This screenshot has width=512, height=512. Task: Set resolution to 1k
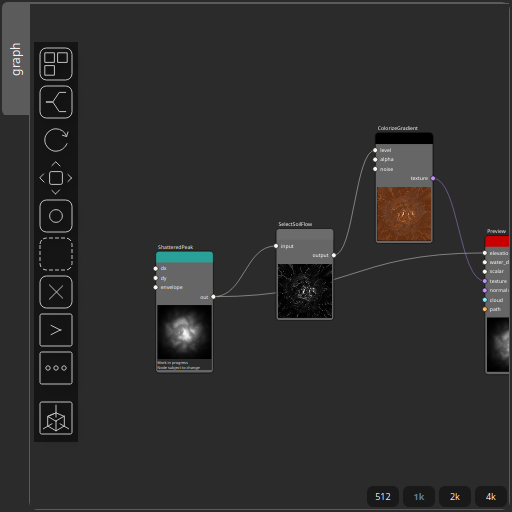[419, 497]
